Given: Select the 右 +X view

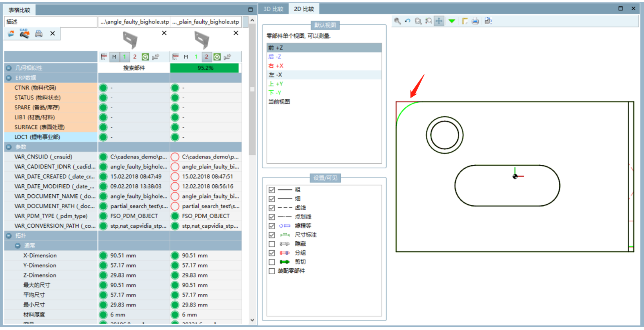Looking at the screenshot, I should click(324, 66).
